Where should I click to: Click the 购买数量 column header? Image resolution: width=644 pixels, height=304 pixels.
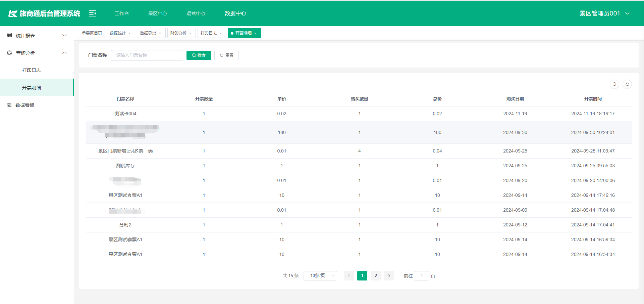tap(360, 99)
